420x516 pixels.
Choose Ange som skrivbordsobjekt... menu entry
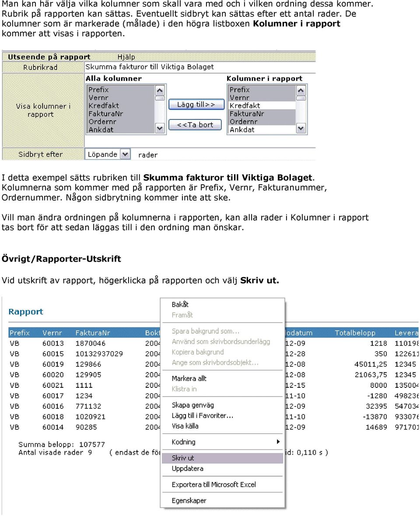[222, 363]
